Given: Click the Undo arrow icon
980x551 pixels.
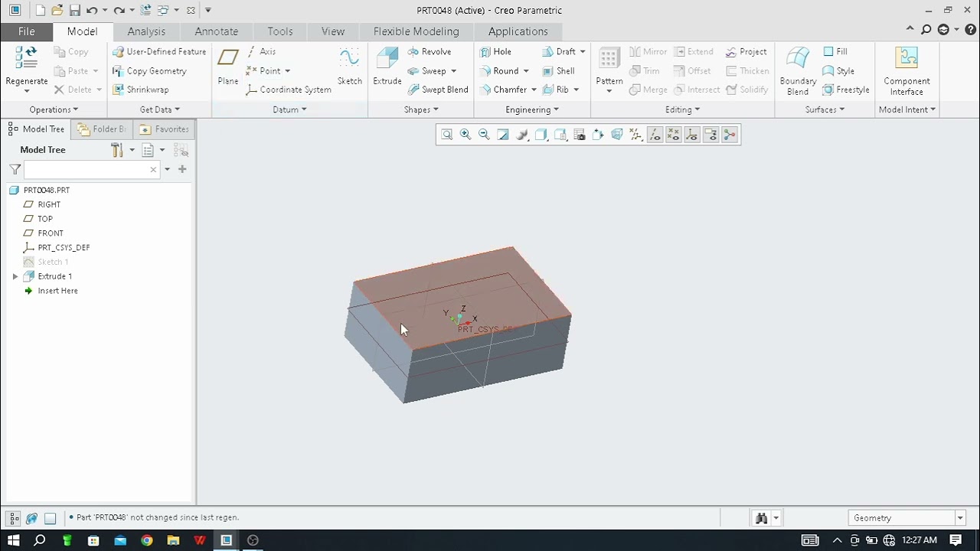Looking at the screenshot, I should coord(92,10).
